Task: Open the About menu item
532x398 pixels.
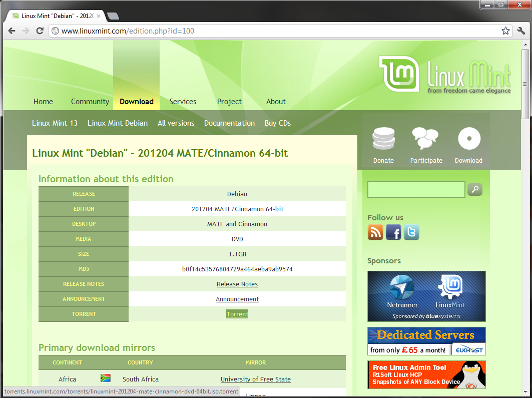Action: point(276,102)
